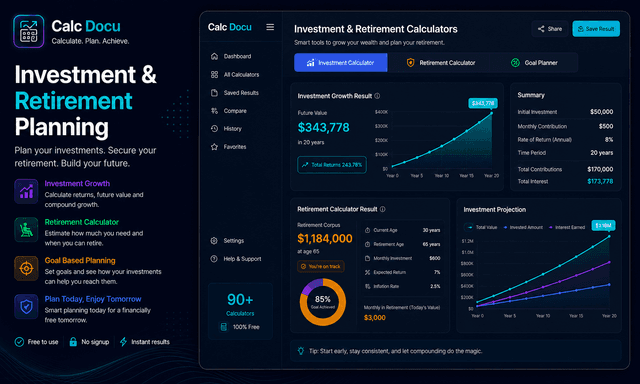Click the Favorites star icon
Screen dimensions: 640x384
click(x=214, y=146)
